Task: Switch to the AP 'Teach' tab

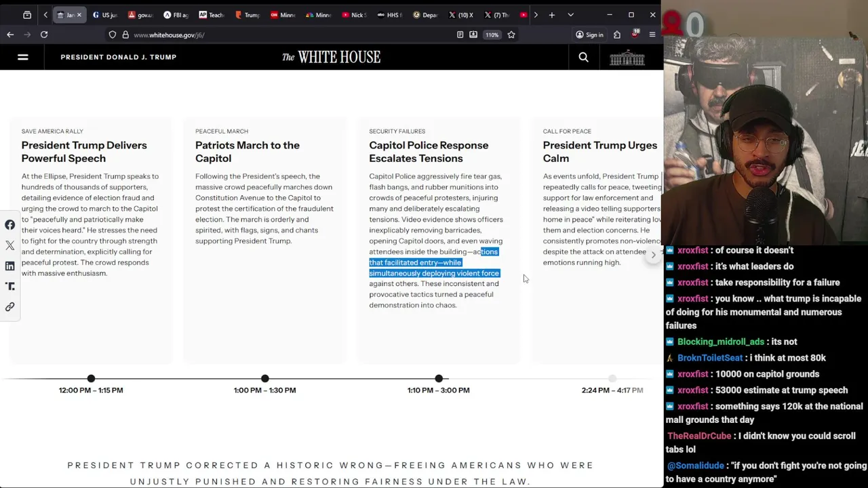Action: [212, 15]
